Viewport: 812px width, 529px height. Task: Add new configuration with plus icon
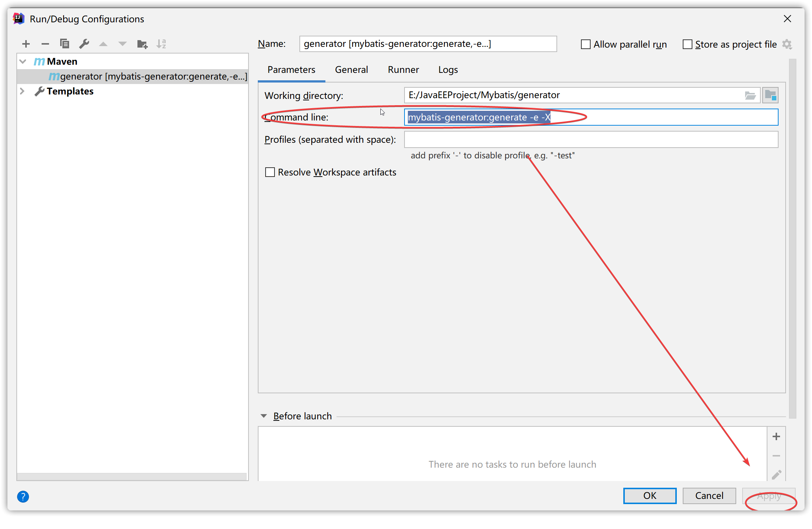coord(26,44)
